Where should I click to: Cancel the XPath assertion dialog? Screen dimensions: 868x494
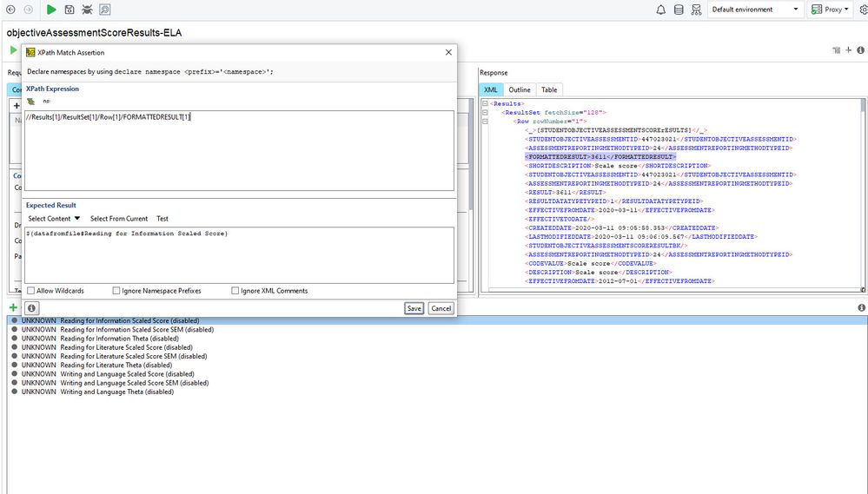click(441, 308)
